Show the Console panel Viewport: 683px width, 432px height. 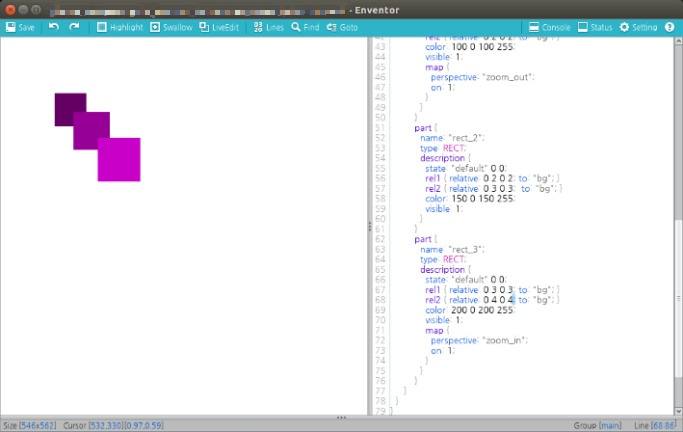coord(550,27)
